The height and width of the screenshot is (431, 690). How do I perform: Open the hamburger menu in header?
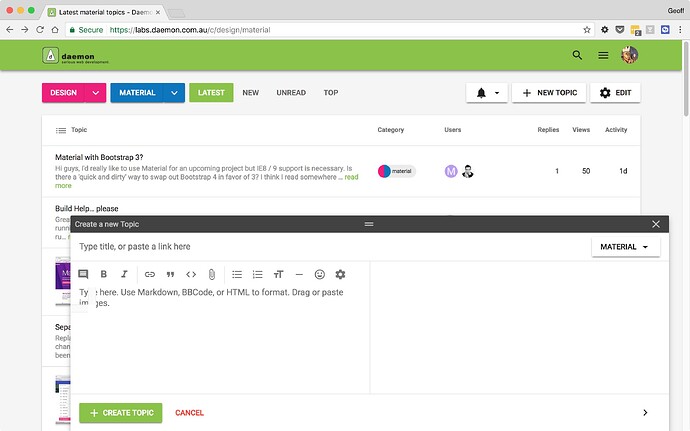tap(603, 56)
